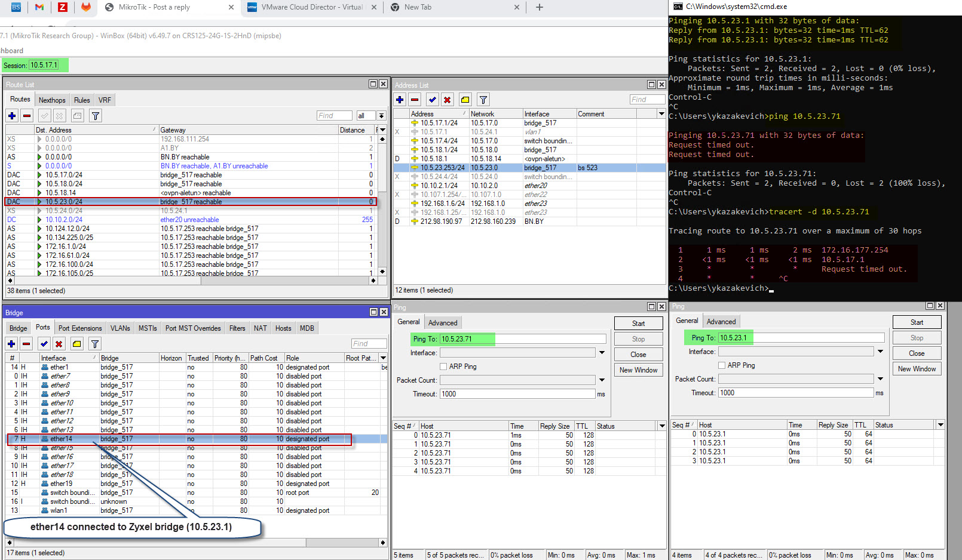Screen dimensions: 962x560
Task: Open the Interface dropdown in Ping window
Action: coord(602,352)
